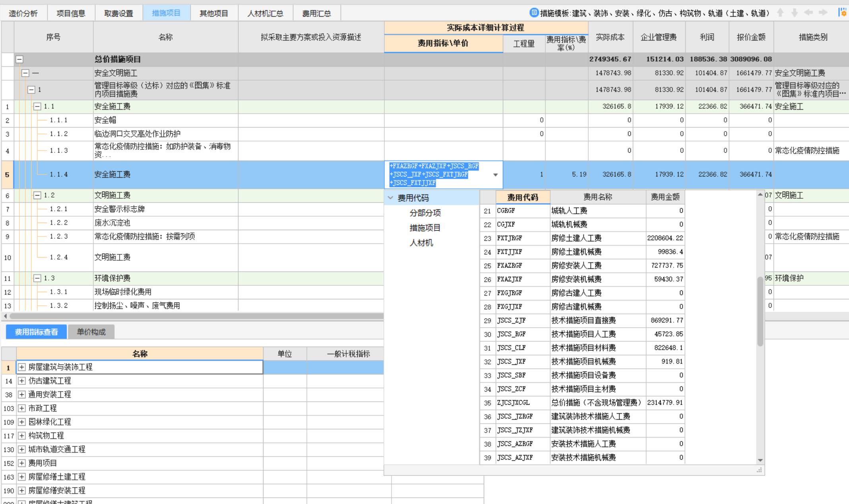The height and width of the screenshot is (504, 849).
Task: Click the 费用指标\单价 column header
Action: coord(443,43)
